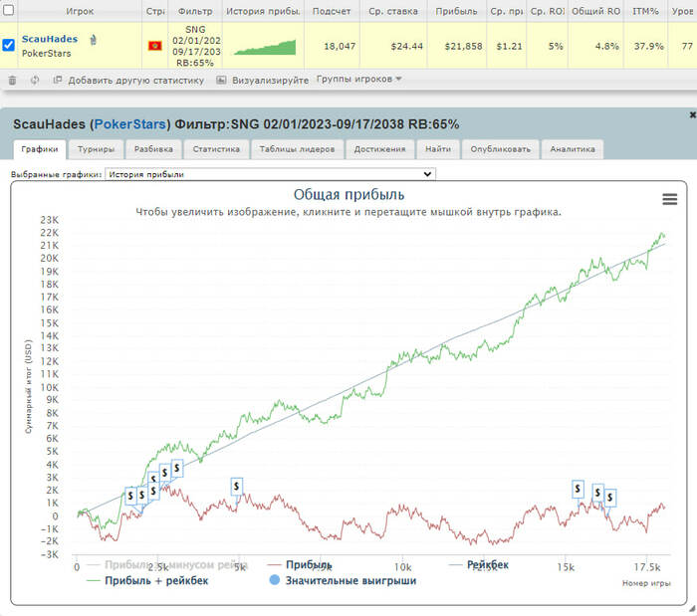Go to the Найти tab
This screenshot has width=697, height=616.
point(438,149)
